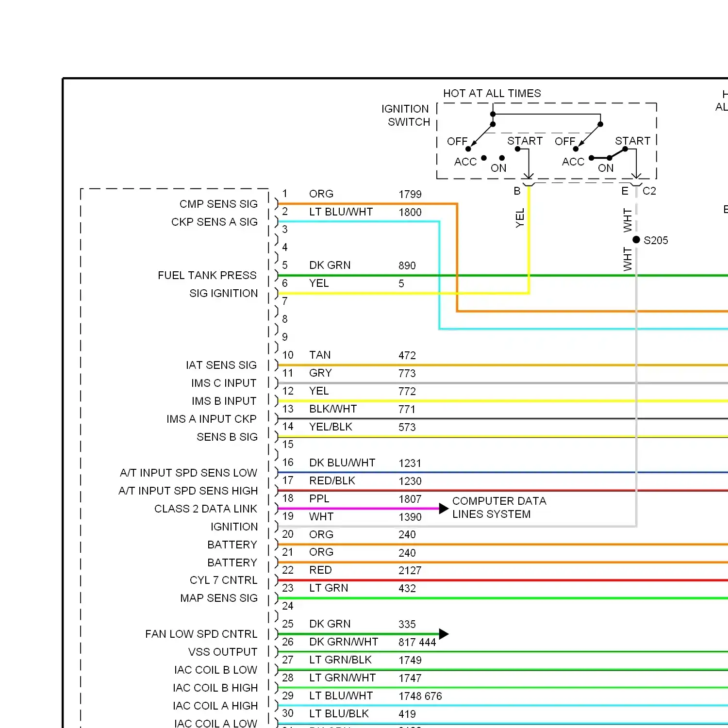Screen dimensions: 728x728
Task: Select A/T INPUT SPD SENS HIGH label
Action: click(x=188, y=491)
